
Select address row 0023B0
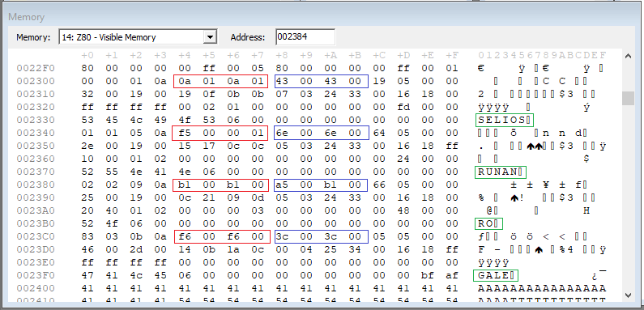coord(36,223)
